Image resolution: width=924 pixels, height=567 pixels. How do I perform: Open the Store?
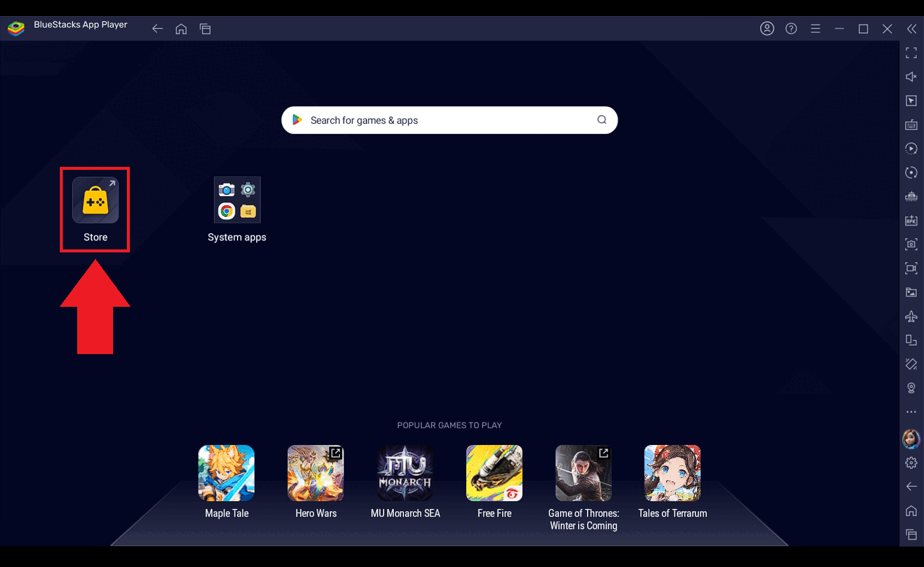[95, 199]
